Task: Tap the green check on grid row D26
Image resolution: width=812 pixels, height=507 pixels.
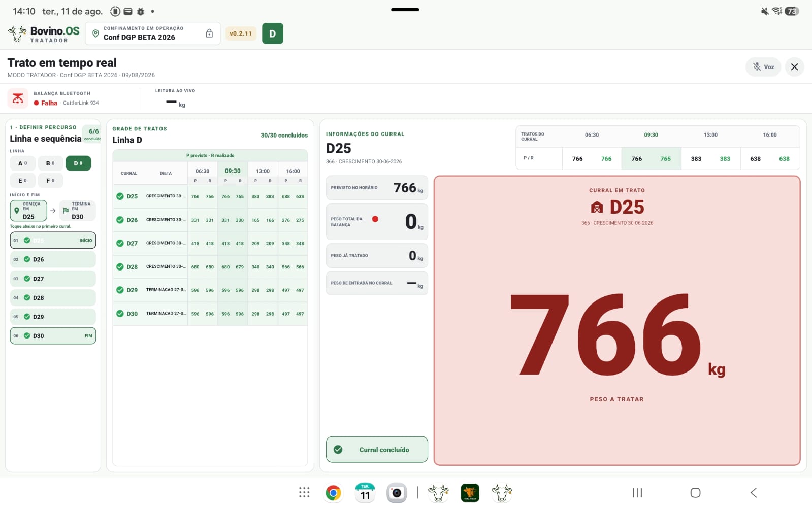Action: 120,220
